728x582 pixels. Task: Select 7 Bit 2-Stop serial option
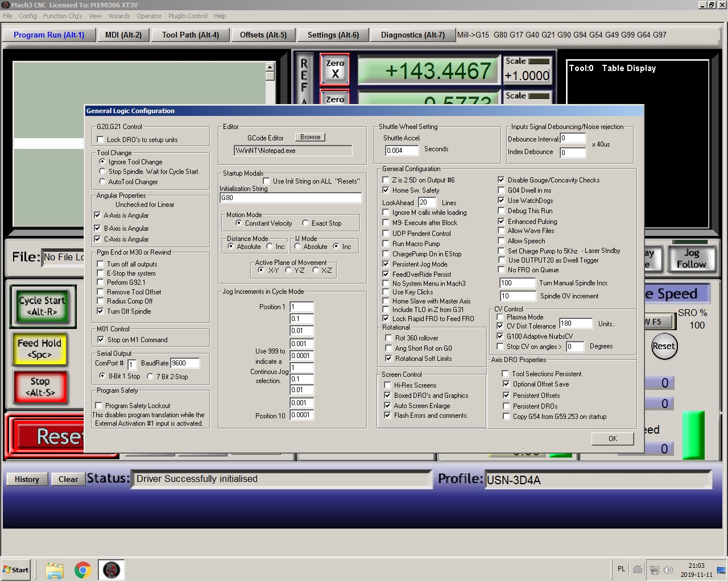click(150, 376)
